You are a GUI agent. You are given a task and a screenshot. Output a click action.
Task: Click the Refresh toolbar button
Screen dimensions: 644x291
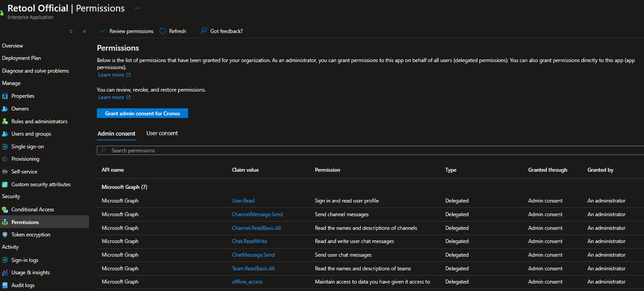tap(173, 31)
